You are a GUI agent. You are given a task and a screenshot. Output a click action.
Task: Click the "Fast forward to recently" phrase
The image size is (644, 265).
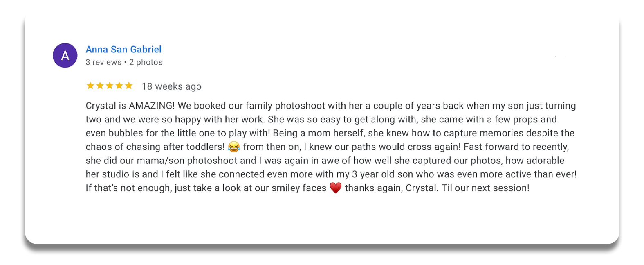tap(516, 147)
